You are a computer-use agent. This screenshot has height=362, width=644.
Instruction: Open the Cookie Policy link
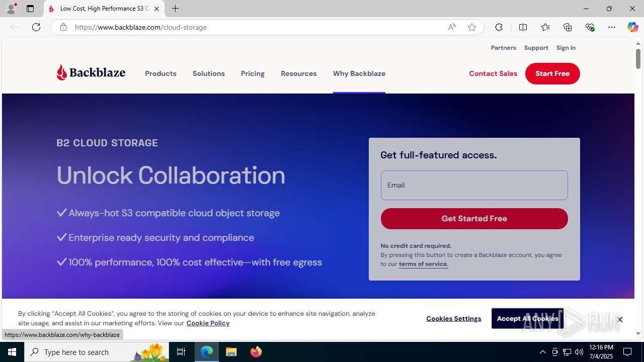208,323
